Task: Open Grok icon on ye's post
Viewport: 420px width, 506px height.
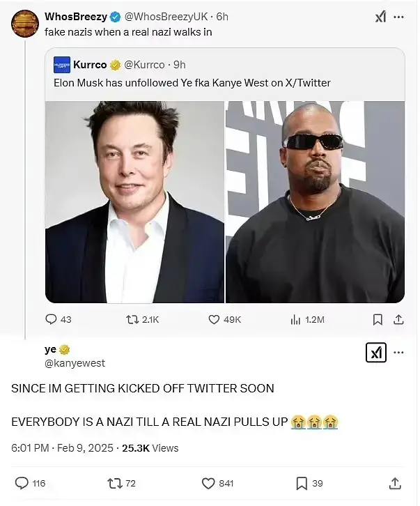Action: pyautogui.click(x=375, y=353)
